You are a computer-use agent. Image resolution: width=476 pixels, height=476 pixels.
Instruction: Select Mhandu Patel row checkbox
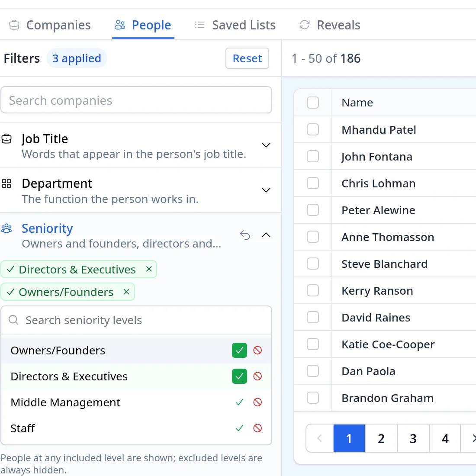pos(313,130)
